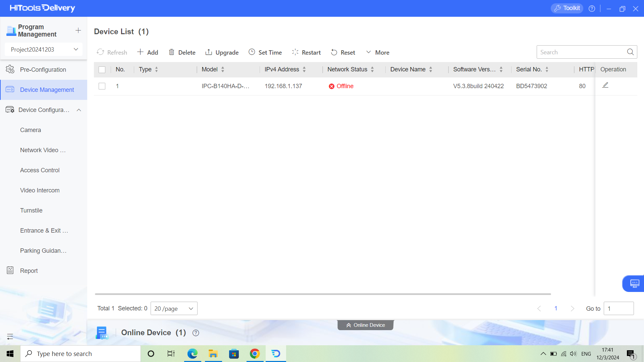Toggle the Toolkit switch in the title bar
Screen dimensions: 644x362
(567, 8)
